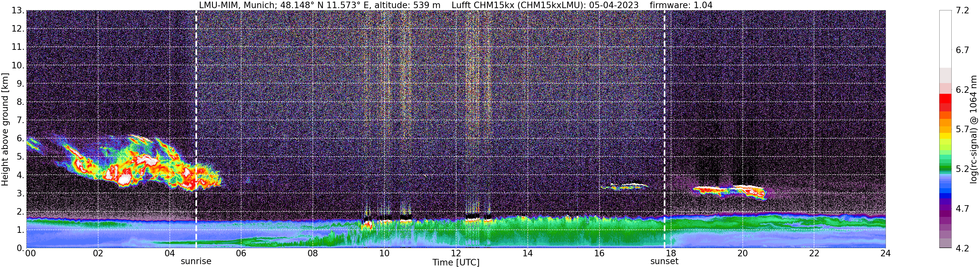Click the "sunset" label below the time axis
The height and width of the screenshot is (269, 980).
click(664, 262)
